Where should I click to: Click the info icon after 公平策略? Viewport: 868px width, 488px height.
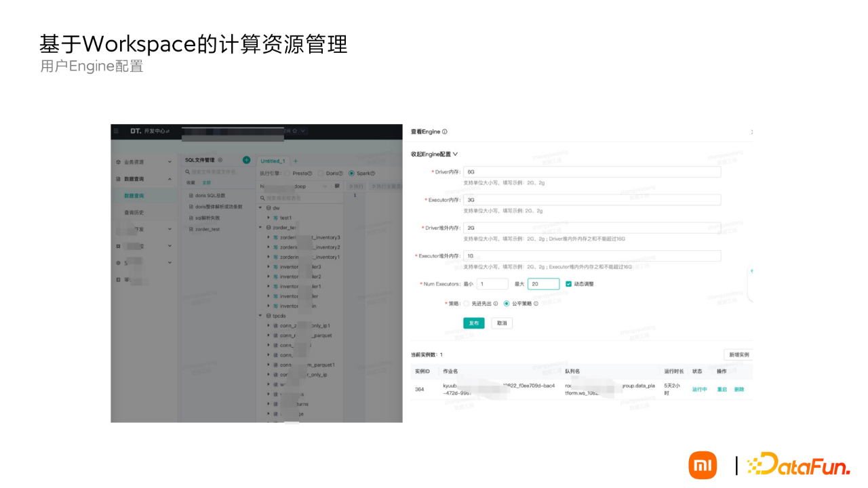point(536,304)
